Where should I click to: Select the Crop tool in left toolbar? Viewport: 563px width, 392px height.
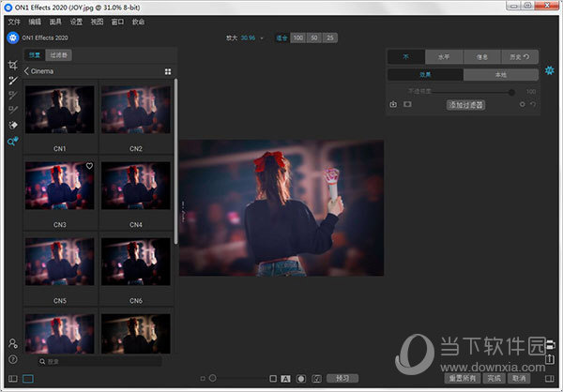[x=13, y=65]
